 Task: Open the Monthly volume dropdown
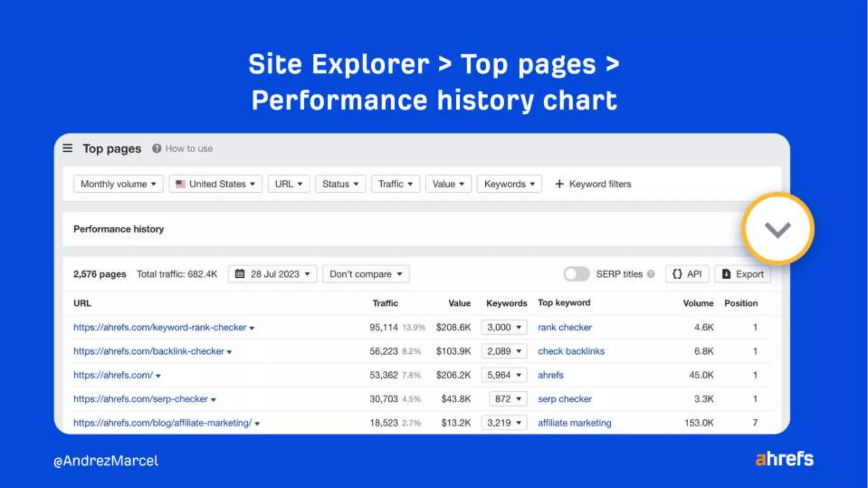(118, 184)
